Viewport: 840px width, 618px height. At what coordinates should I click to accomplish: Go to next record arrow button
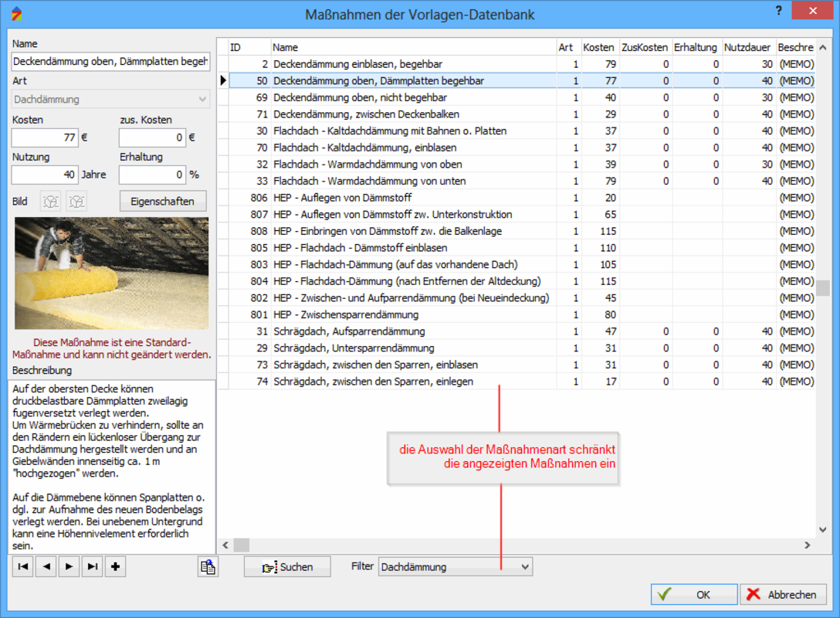click(x=69, y=566)
